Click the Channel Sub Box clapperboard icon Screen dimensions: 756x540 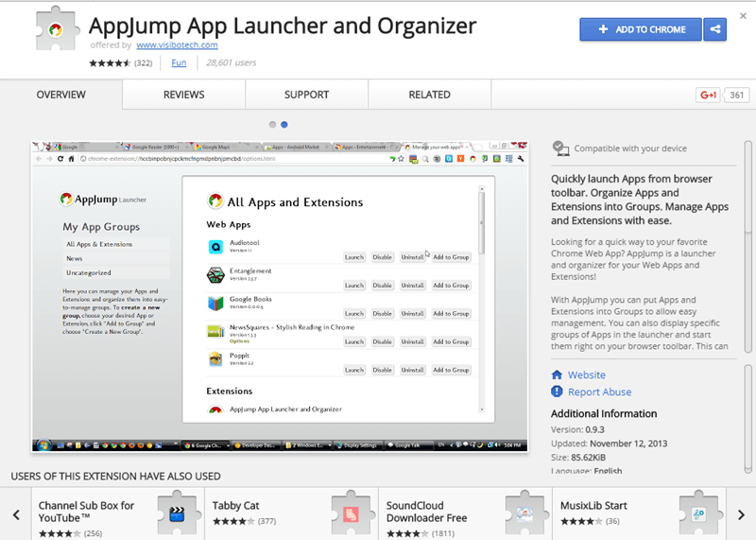click(178, 514)
